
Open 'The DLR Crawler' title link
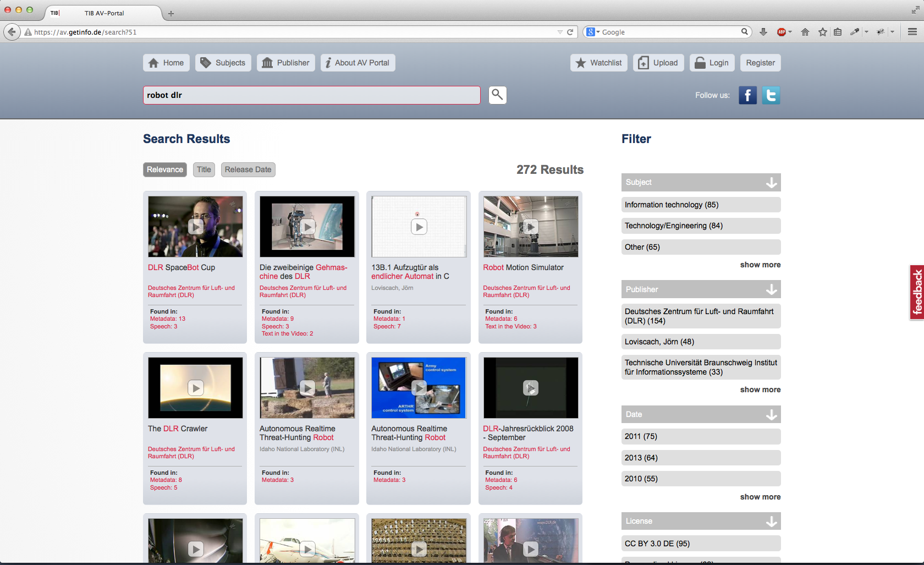(x=178, y=429)
